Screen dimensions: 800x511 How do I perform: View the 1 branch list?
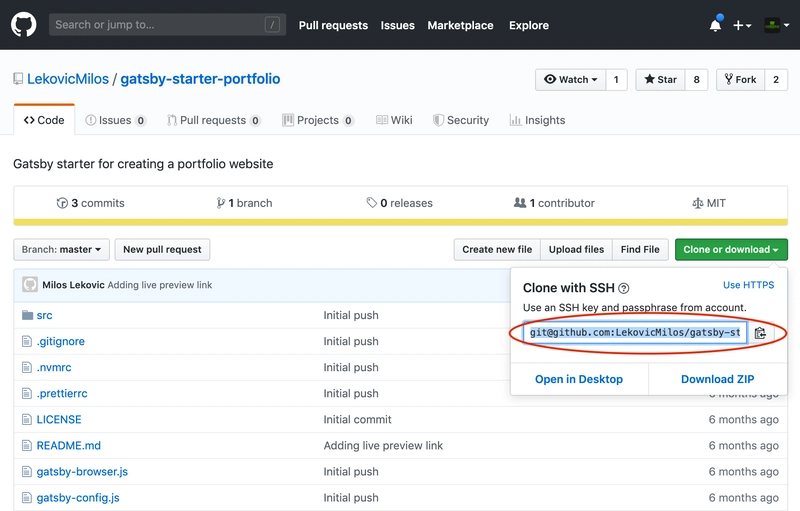(244, 203)
